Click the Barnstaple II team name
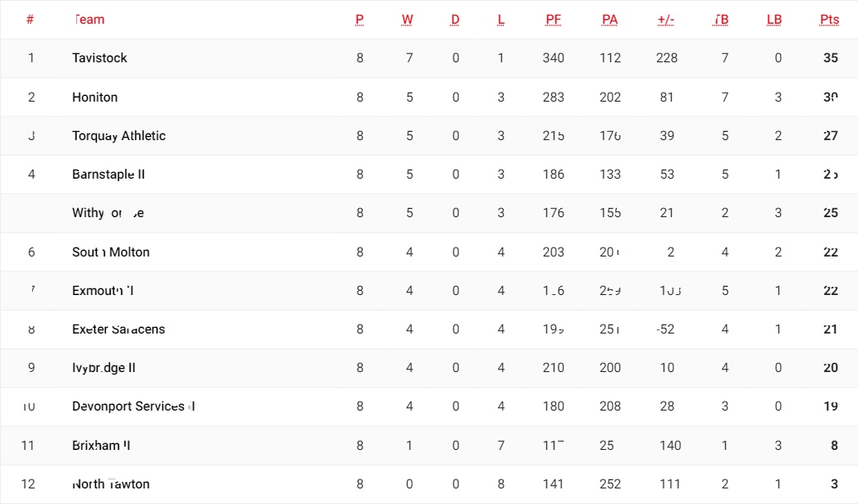The width and height of the screenshot is (858, 504). coord(108,175)
